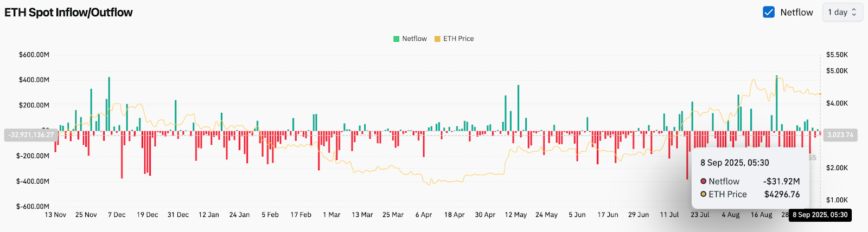
Task: Open the 1 day interval dropdown
Action: pos(841,12)
